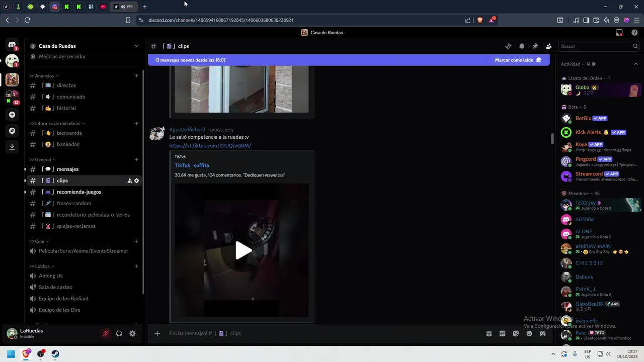The image size is (644, 362).
Task: Open the vt.tiktok.com link
Action: 210,146
